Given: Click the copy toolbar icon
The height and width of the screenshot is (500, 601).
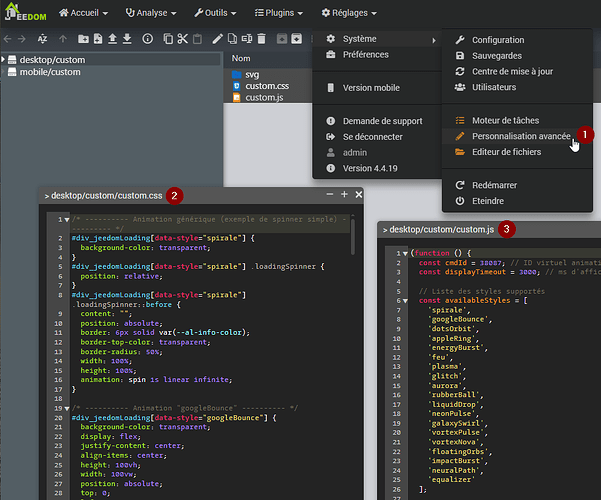Looking at the screenshot, I should (168, 39).
